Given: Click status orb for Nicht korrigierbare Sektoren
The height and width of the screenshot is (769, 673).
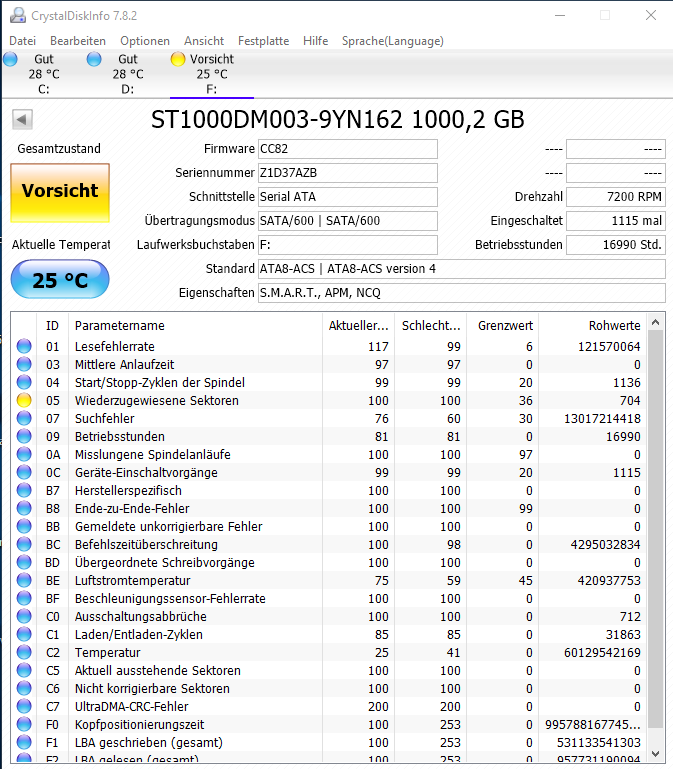Looking at the screenshot, I should 24,688.
